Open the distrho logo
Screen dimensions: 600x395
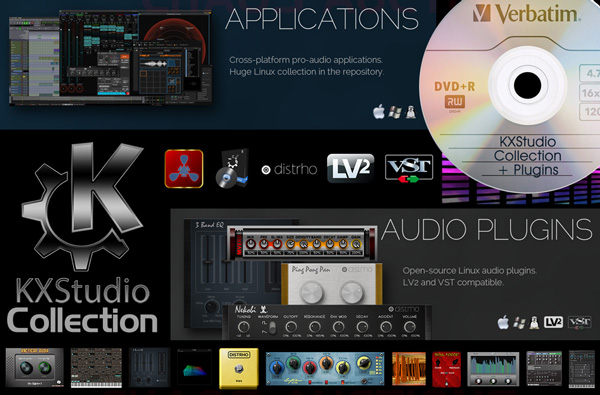[289, 169]
